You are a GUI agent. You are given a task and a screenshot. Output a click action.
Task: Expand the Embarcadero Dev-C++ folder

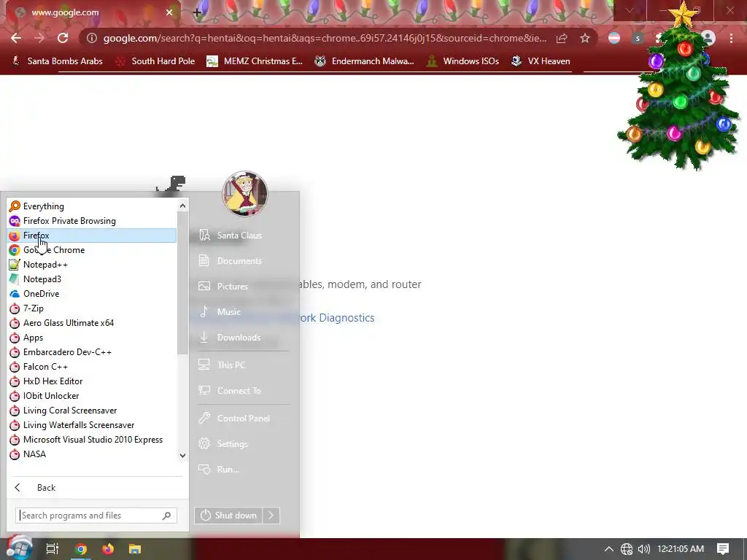tap(91, 352)
